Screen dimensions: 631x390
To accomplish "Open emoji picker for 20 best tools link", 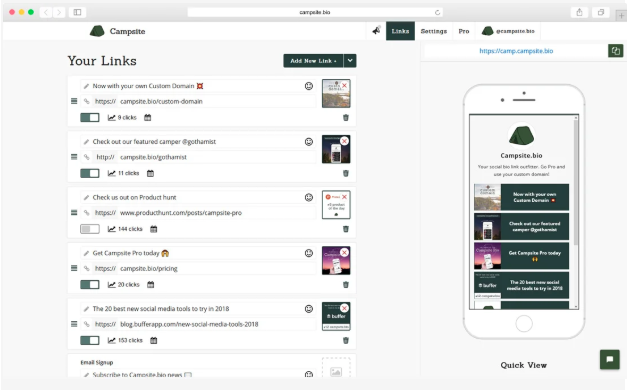I will pos(309,309).
